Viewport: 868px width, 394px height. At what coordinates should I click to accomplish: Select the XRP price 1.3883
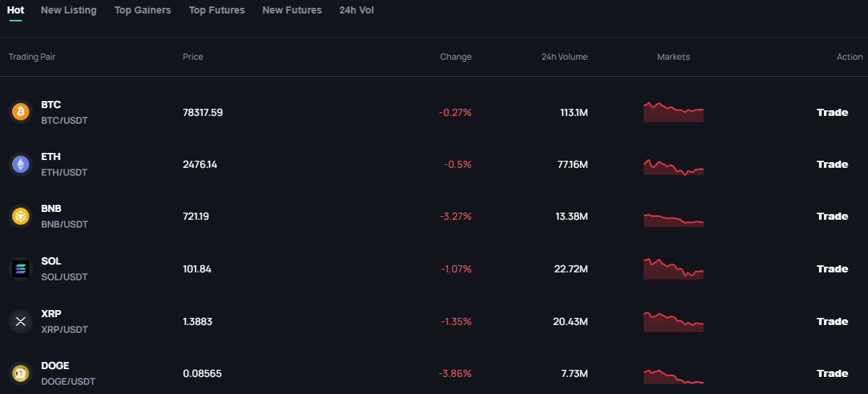[x=198, y=321]
